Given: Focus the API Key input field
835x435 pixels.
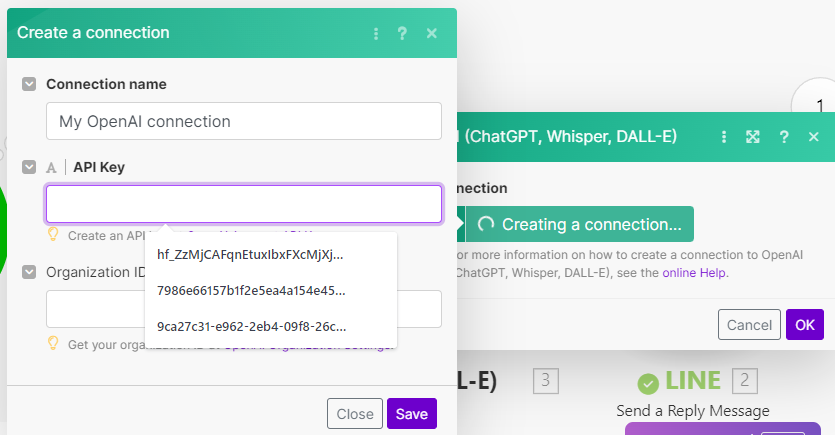Looking at the screenshot, I should coord(244,204).
